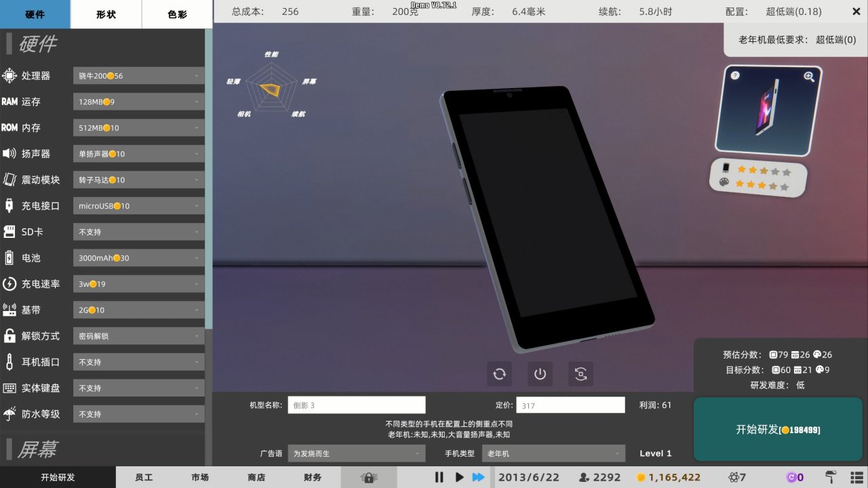This screenshot has width=868, height=488.
Task: Expand the 解锁方式 dropdown showing 密码解锁
Action: 138,335
